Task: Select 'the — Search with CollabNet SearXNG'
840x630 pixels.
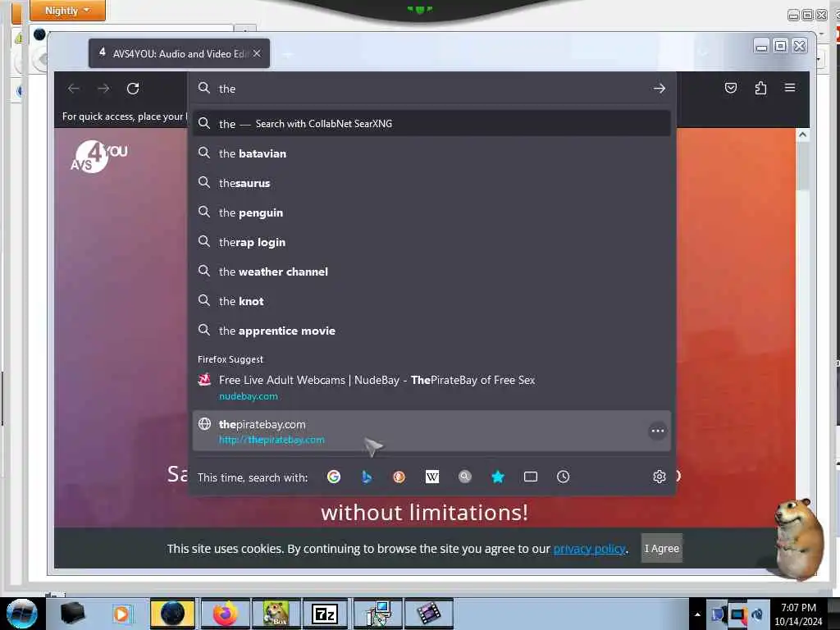Action: [431, 124]
